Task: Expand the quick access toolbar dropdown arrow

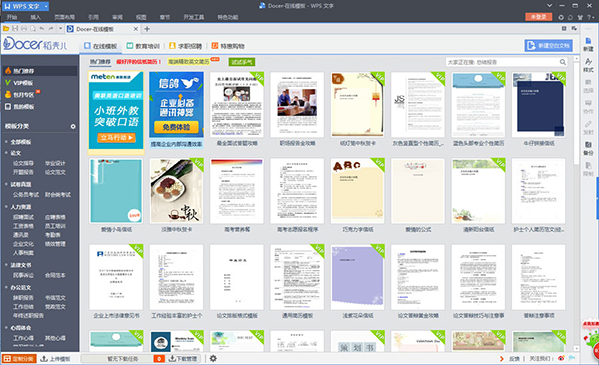Action: (x=60, y=29)
